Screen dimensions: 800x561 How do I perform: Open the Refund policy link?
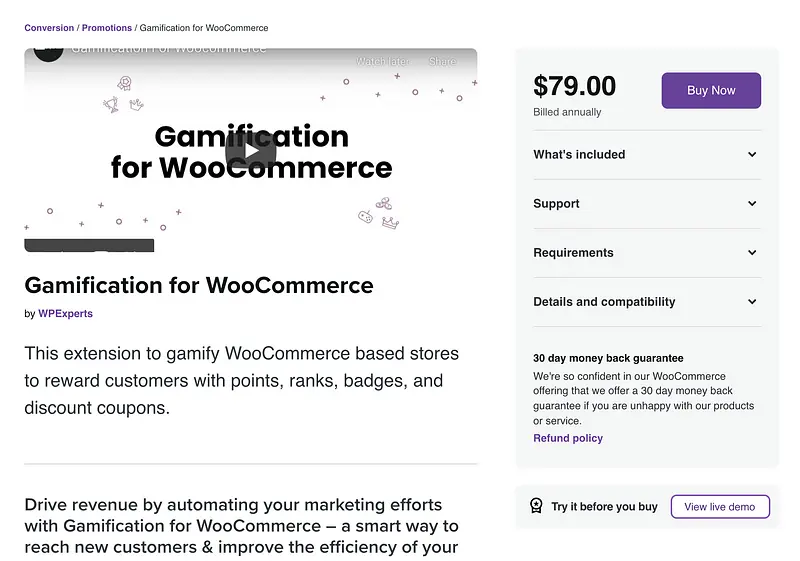[568, 438]
